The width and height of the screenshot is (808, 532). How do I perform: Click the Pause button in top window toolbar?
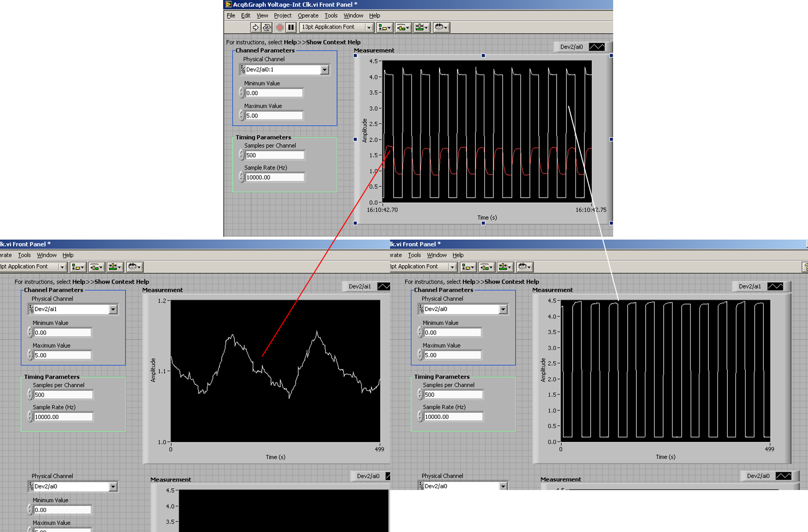(291, 27)
